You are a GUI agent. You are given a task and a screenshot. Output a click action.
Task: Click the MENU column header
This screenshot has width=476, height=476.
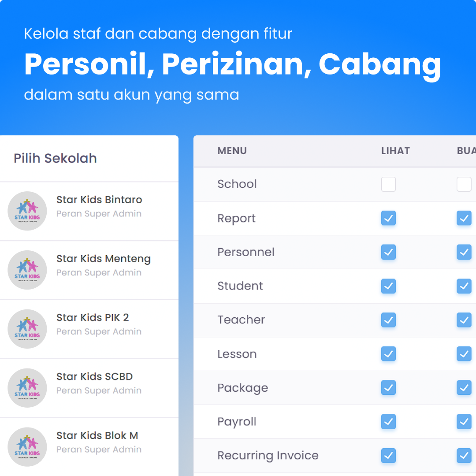coord(232,151)
